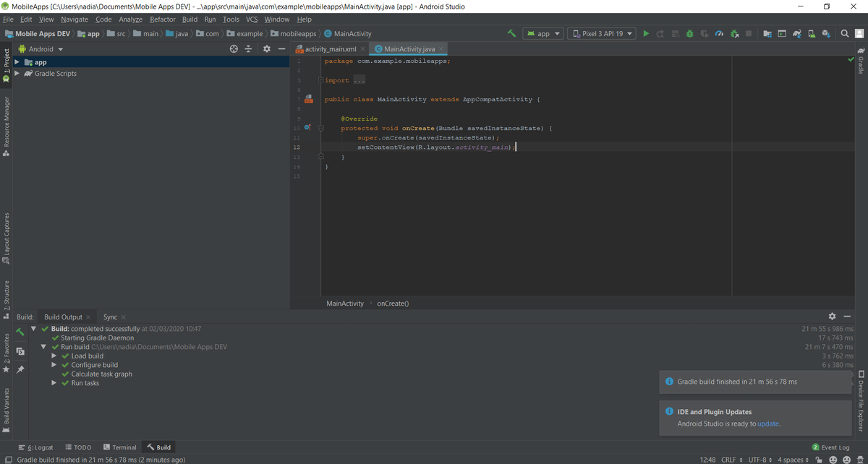Run the app with the green play icon
The width and height of the screenshot is (868, 464).
click(x=646, y=33)
